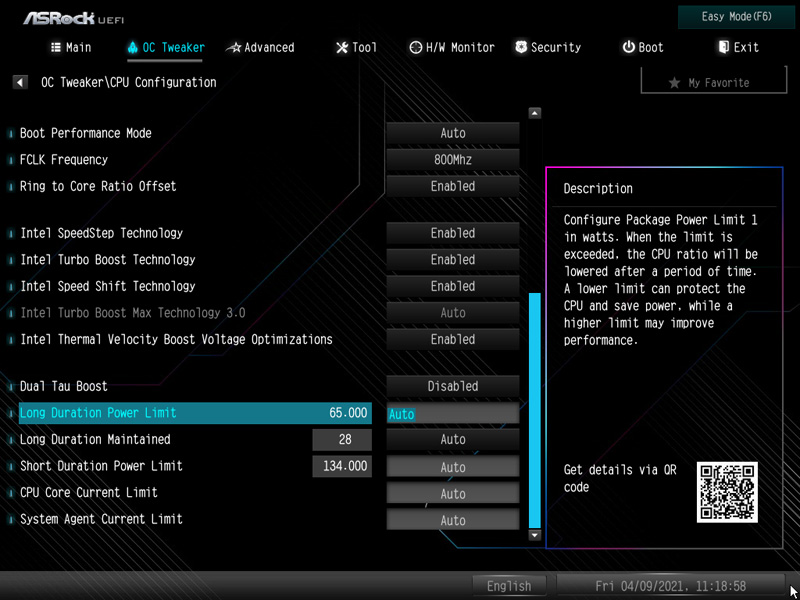
Task: Toggle Ring to Core Ratio Offset Enabled
Action: pyautogui.click(x=453, y=186)
